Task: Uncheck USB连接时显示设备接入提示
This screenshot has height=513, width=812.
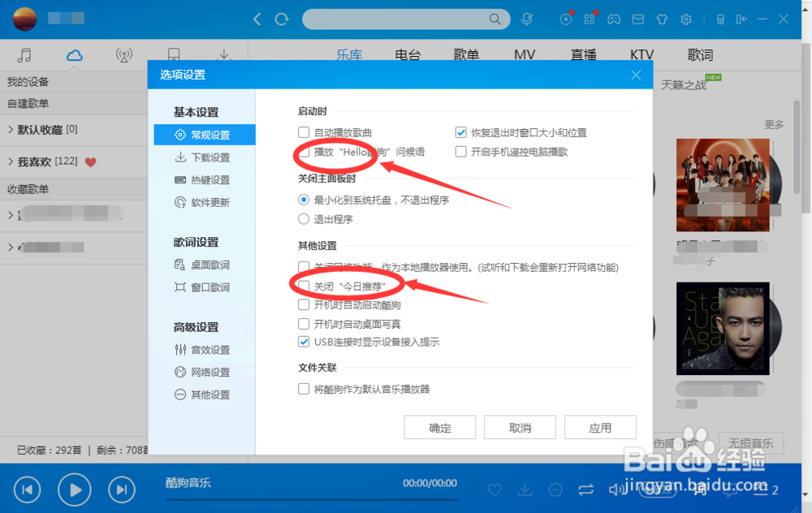Action: [304, 342]
